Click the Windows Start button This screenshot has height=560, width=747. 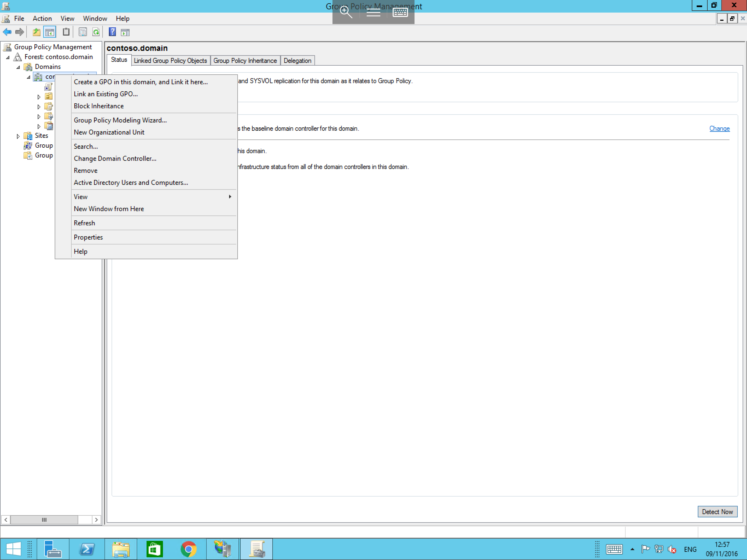[13, 549]
